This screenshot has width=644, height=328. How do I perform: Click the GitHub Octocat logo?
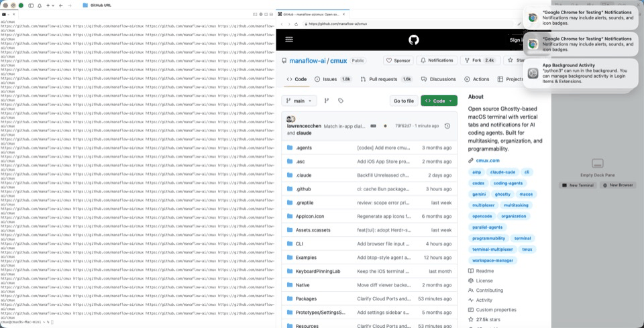414,40
